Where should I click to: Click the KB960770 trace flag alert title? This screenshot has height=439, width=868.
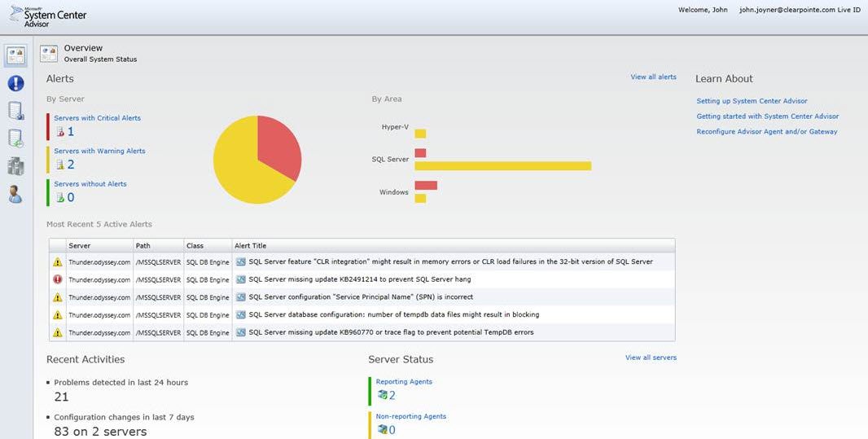tap(391, 332)
